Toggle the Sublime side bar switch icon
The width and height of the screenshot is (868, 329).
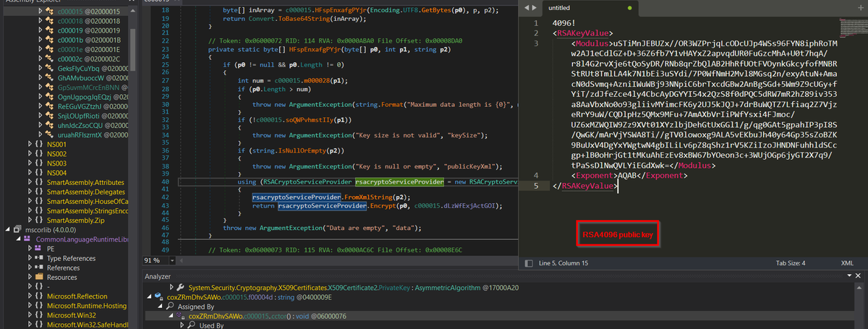(527, 263)
